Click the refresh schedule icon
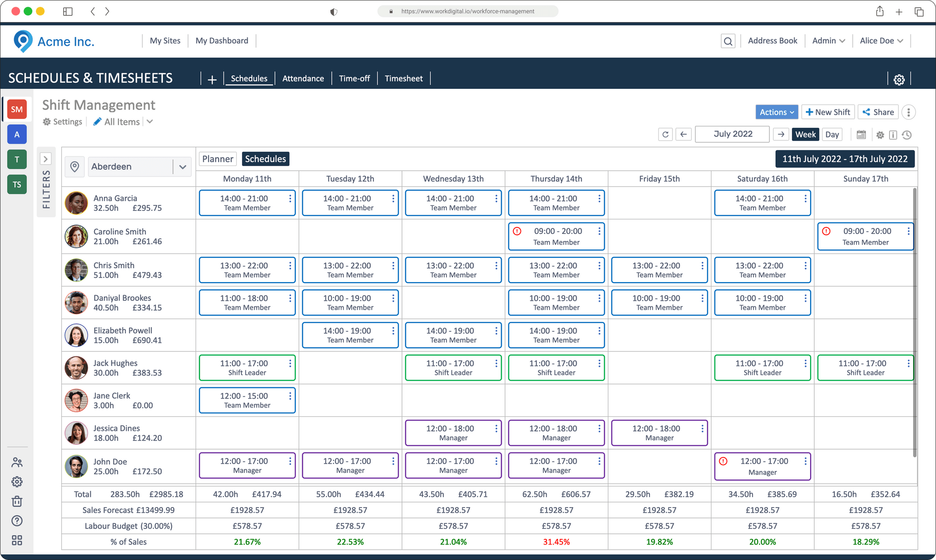This screenshot has height=560, width=936. pos(665,134)
